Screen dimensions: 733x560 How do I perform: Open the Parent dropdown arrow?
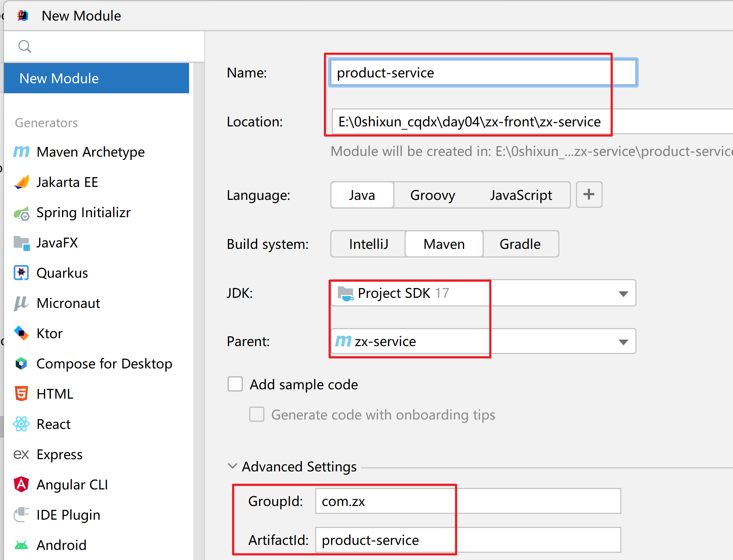coord(624,342)
